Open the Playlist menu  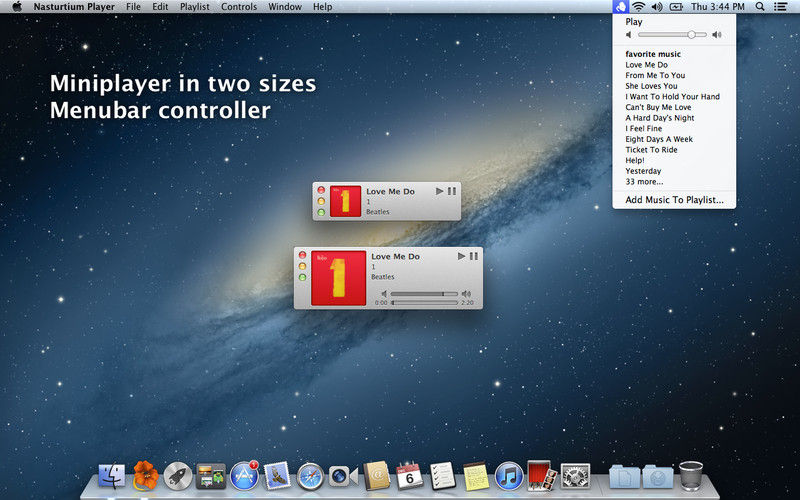point(194,7)
